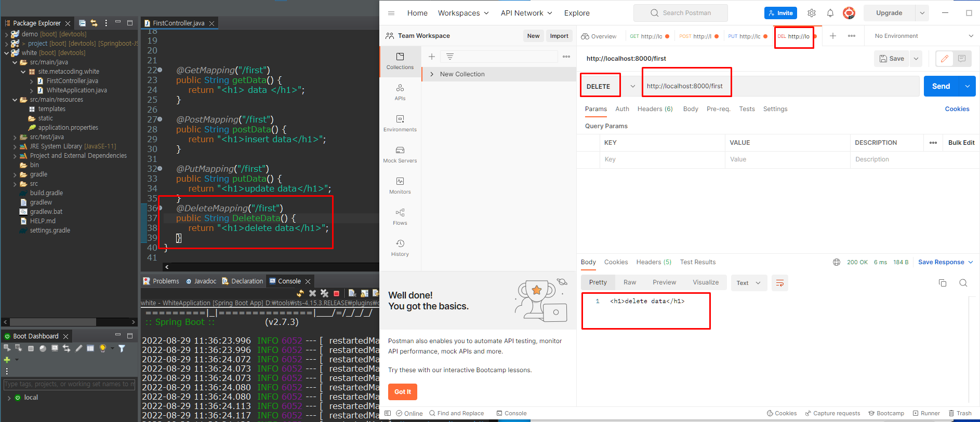Screen dimensions: 980x422
Task: Expand the local node in Boot Dashboard
Action: [9, 398]
